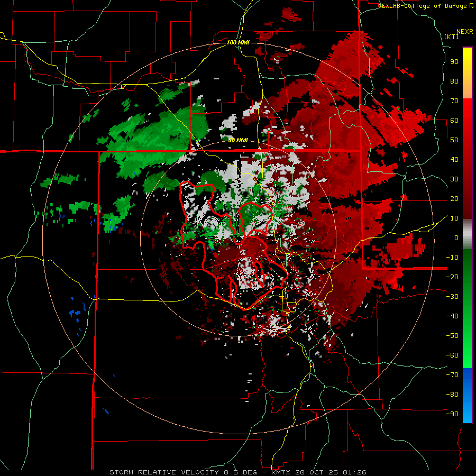The image size is (476, 476).
Task: Click the 20 value on velocity scale
Action: [x=454, y=198]
